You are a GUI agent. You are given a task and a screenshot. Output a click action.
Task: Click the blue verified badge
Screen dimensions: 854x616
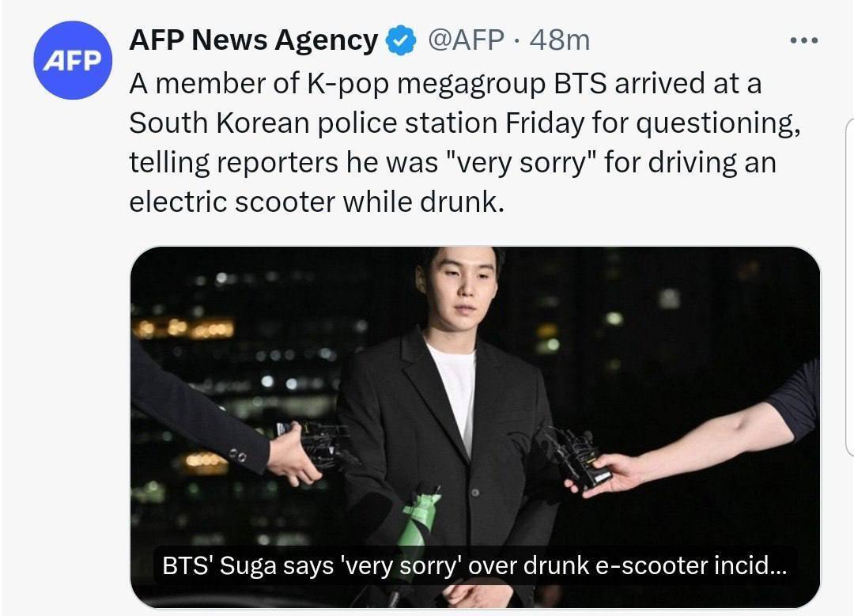tap(402, 40)
